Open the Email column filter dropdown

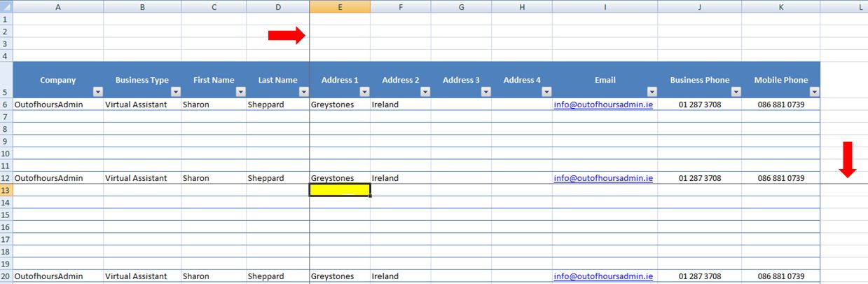(652, 92)
